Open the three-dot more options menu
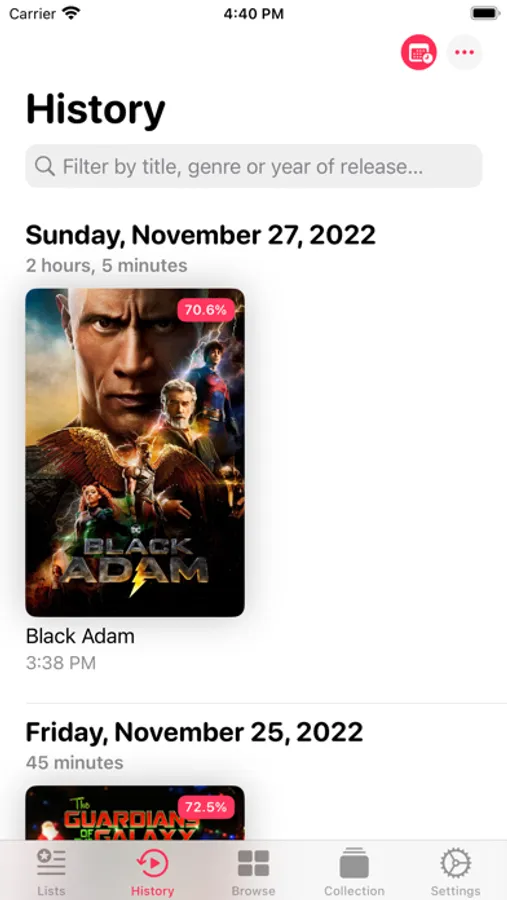The image size is (507, 900). point(465,53)
